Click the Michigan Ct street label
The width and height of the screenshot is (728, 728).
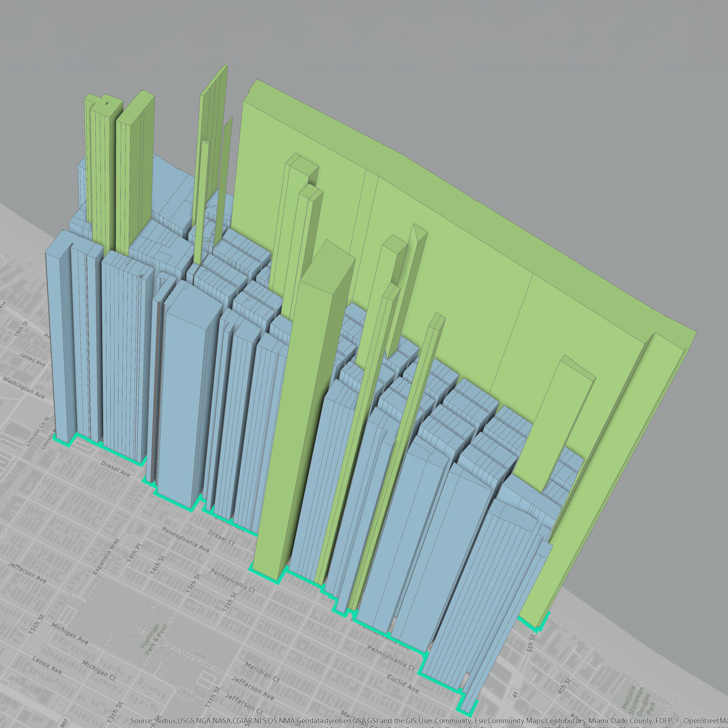point(99,670)
